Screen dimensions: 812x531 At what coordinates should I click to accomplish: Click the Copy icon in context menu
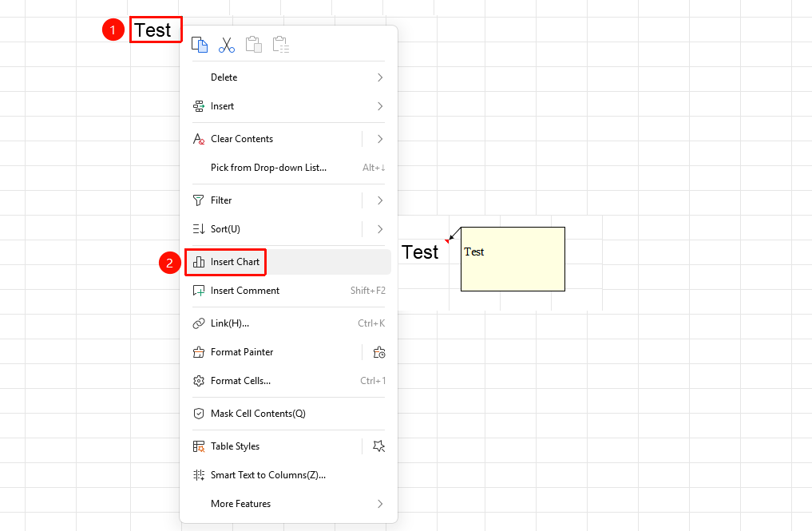[200, 45]
